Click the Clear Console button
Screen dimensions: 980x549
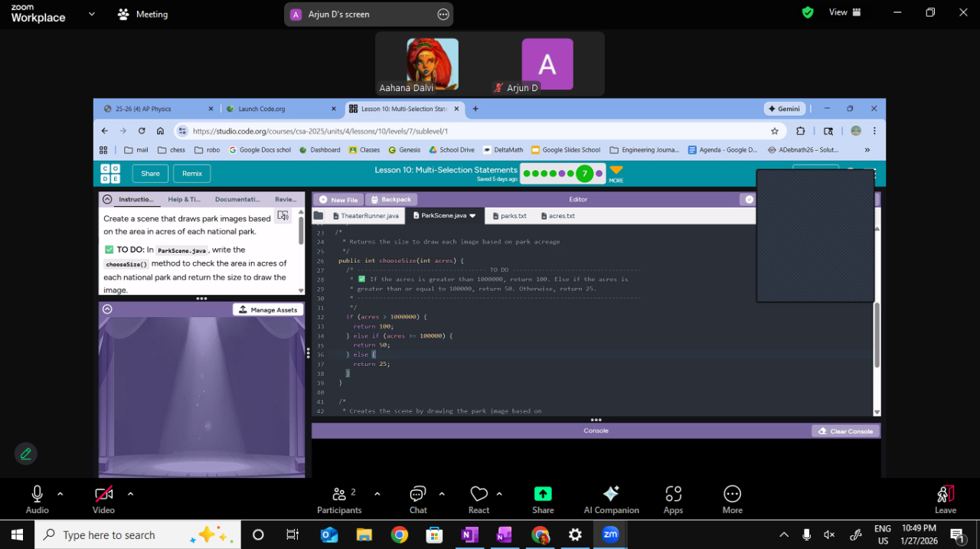(x=845, y=431)
